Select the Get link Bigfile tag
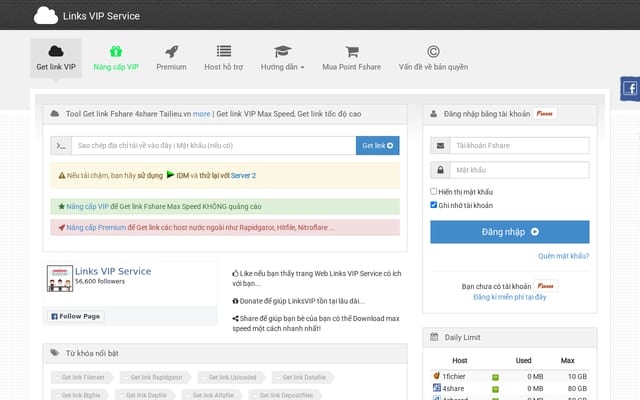Viewport: 640px width, 400px height. [x=80, y=395]
